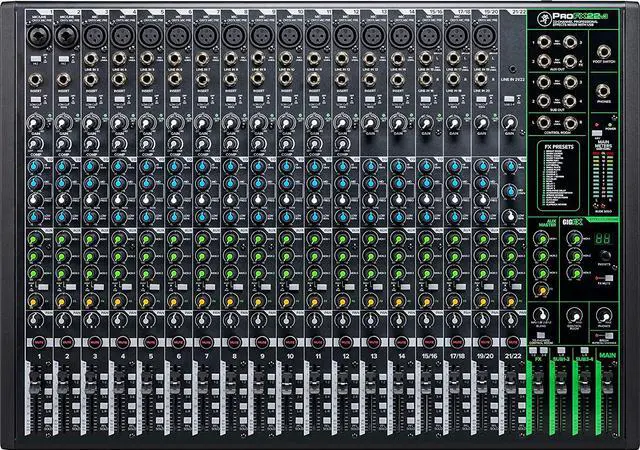The width and height of the screenshot is (640, 450).
Task: Mute channel 13
Action: pos(373,341)
